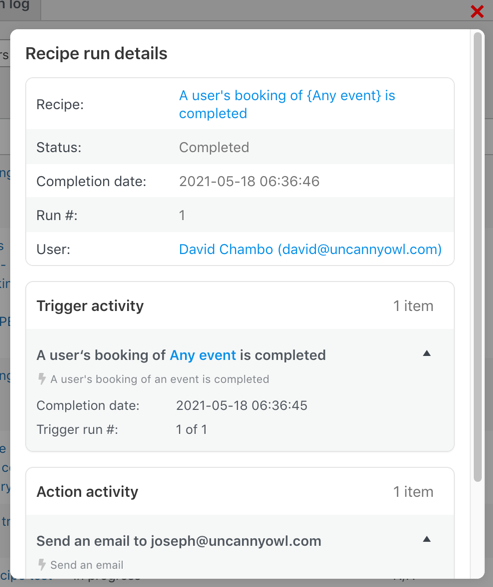Click the lightning icon beside trigger description
The image size is (493, 587).
[42, 379]
